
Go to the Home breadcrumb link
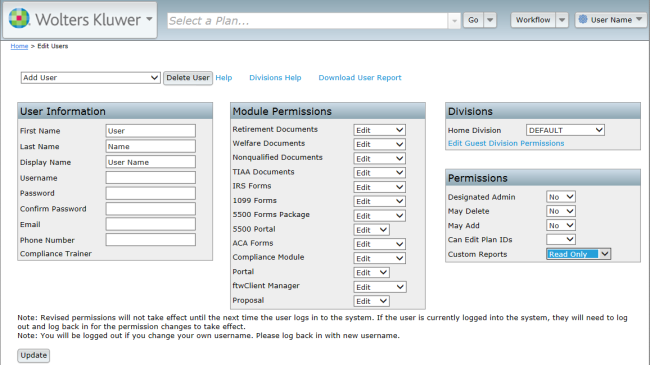click(x=19, y=46)
